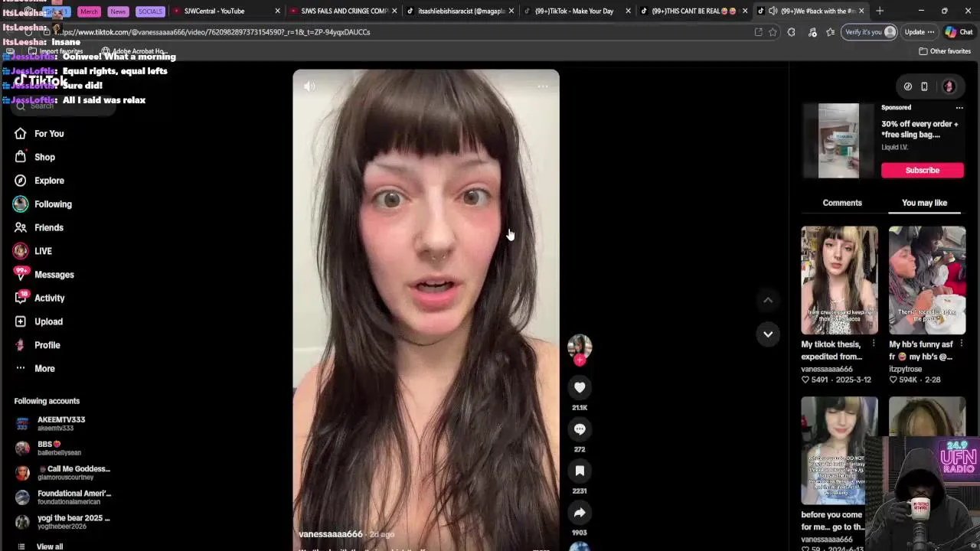
Task: Click the browser Update button
Action: 919,32
